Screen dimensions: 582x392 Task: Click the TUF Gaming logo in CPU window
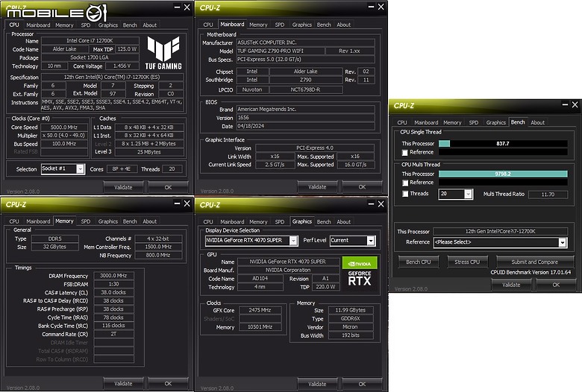pos(163,53)
